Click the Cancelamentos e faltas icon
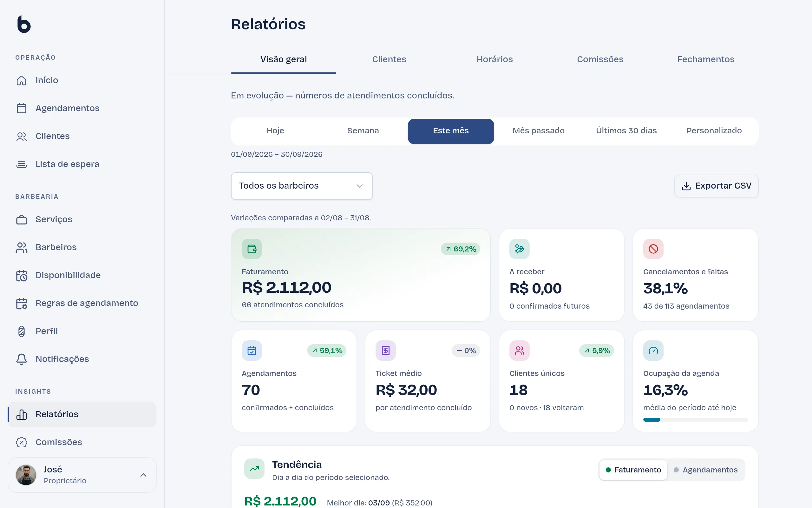The image size is (812, 508). click(653, 249)
